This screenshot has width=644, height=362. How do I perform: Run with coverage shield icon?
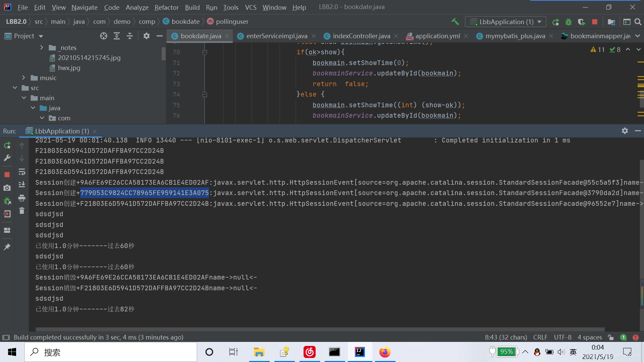pos(582,22)
